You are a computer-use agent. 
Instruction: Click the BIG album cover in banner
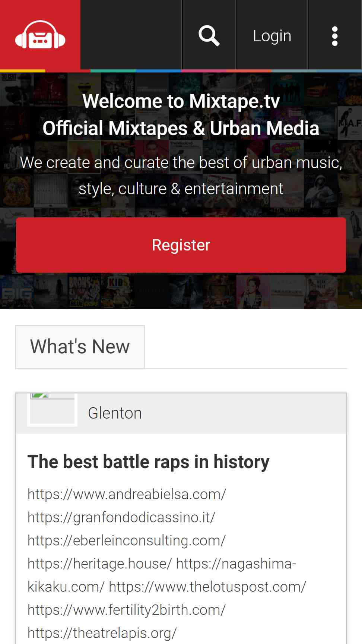(x=17, y=292)
